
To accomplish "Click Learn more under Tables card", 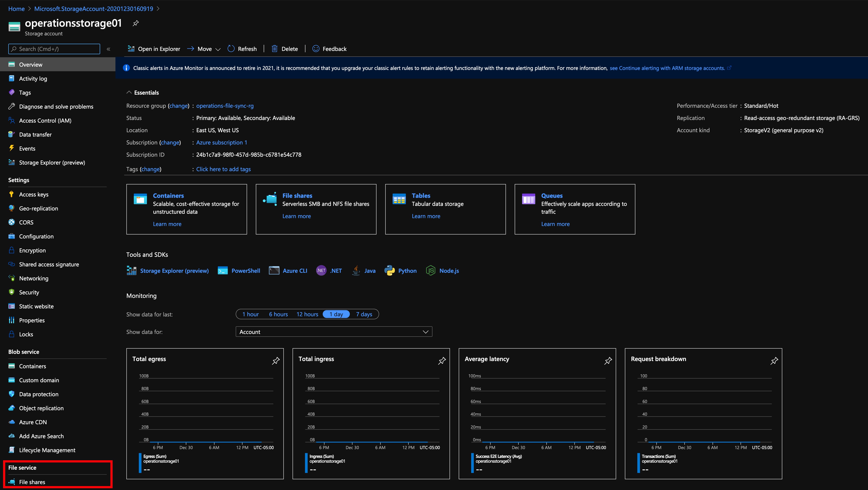I will pyautogui.click(x=426, y=216).
